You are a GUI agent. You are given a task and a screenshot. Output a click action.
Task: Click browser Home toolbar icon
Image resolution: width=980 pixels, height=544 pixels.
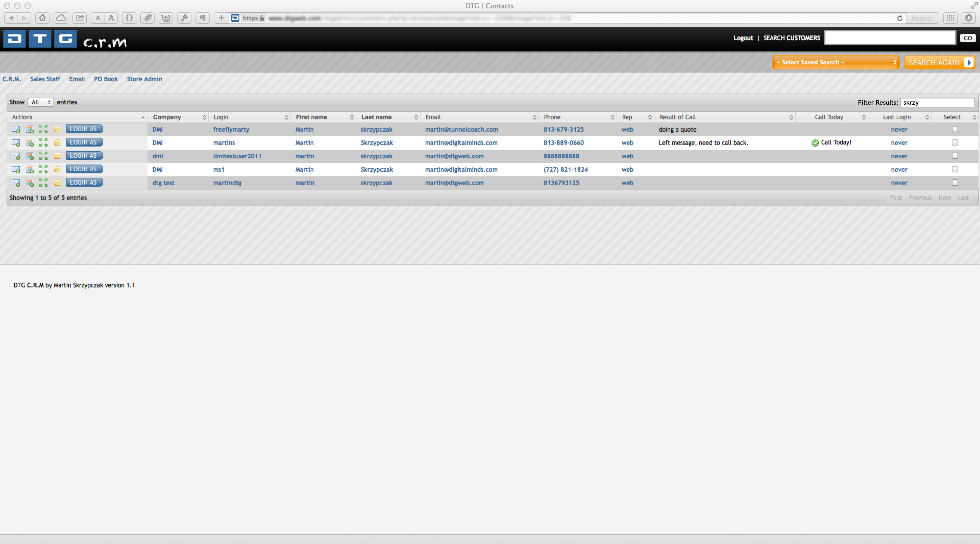[42, 18]
